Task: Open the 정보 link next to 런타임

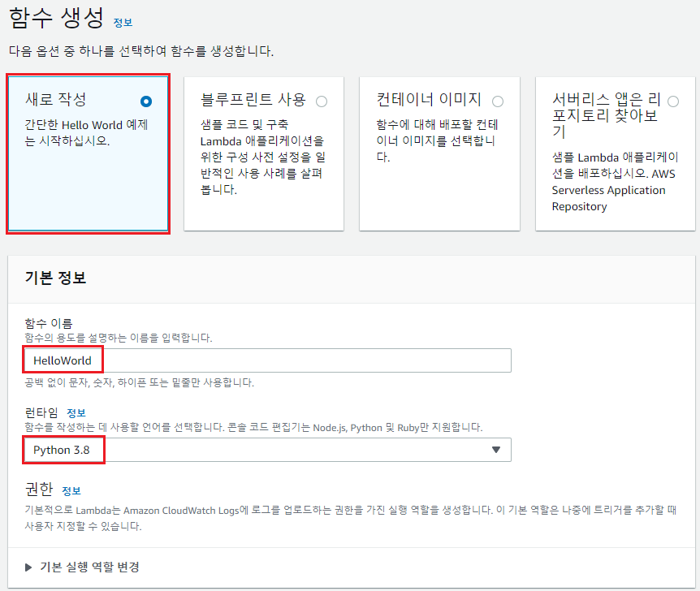Action: [76, 412]
